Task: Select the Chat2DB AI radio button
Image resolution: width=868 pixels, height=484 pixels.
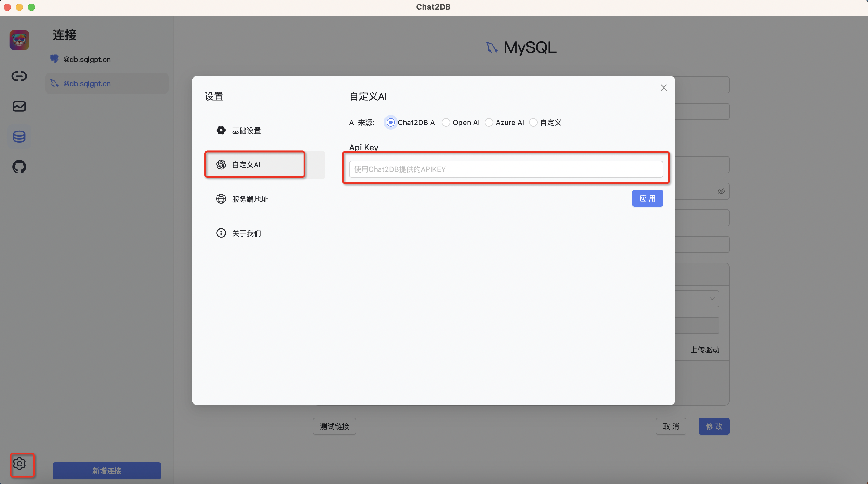Action: [391, 122]
